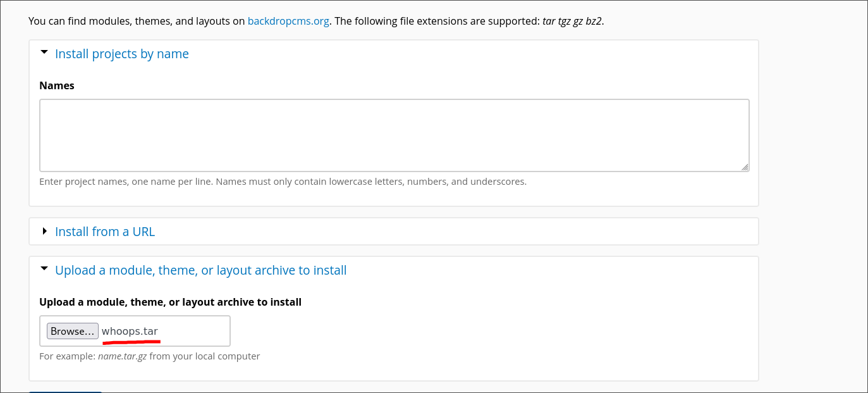The width and height of the screenshot is (868, 393).
Task: Collapse the Upload archive section triangle
Action: coord(44,269)
